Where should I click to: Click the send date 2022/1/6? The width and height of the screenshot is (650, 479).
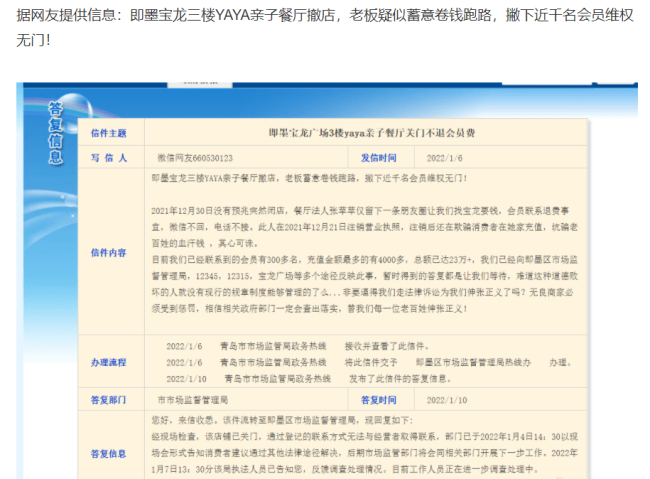click(444, 158)
